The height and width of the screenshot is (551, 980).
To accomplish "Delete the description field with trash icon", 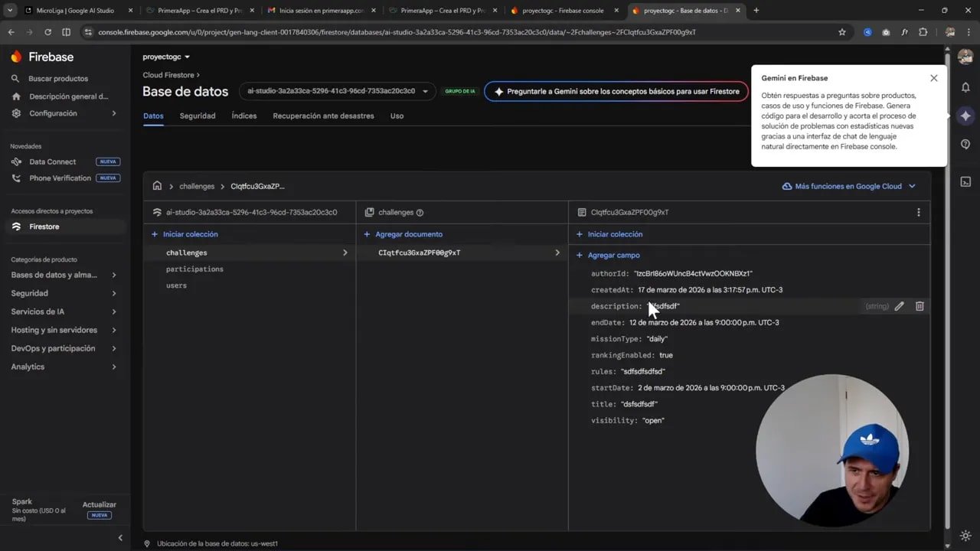I will point(920,305).
